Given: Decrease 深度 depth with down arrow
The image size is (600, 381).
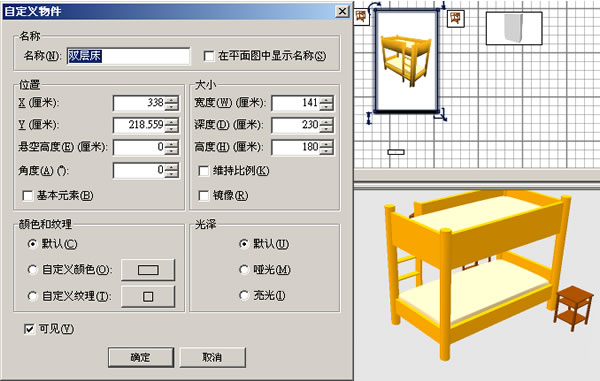Looking at the screenshot, I should (326, 129).
